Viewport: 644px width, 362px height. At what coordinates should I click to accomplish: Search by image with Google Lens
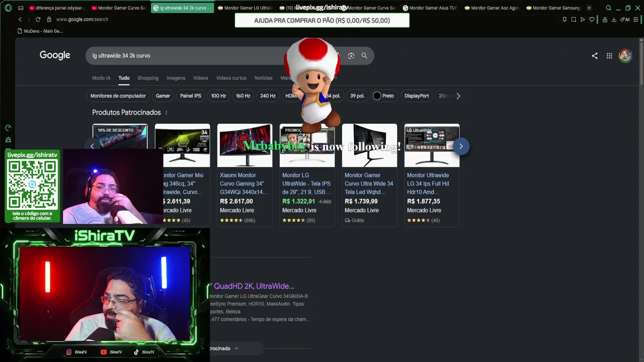(x=351, y=56)
